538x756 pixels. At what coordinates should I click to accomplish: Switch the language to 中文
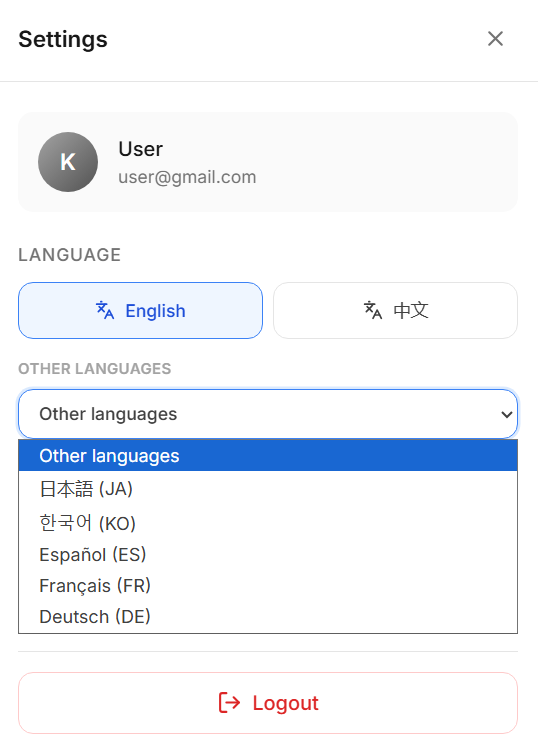[395, 310]
